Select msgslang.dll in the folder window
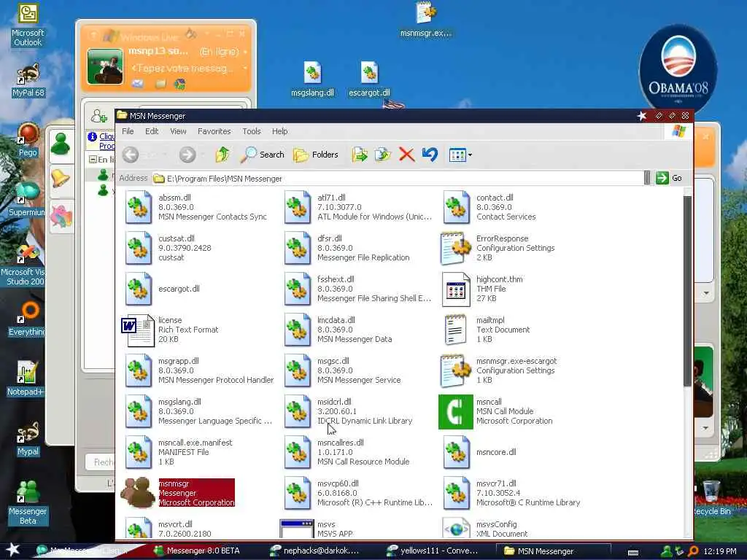 (x=198, y=411)
